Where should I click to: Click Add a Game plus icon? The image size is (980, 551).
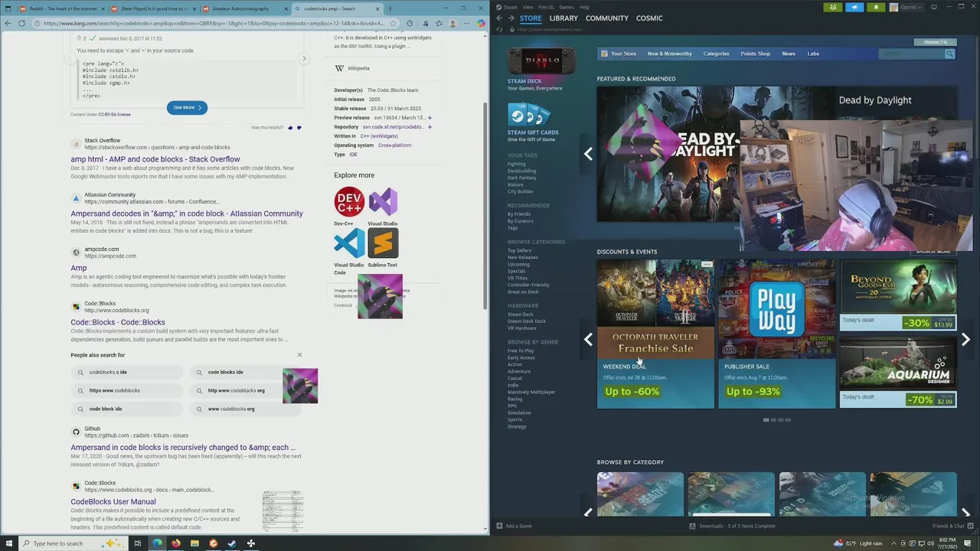[x=499, y=526]
